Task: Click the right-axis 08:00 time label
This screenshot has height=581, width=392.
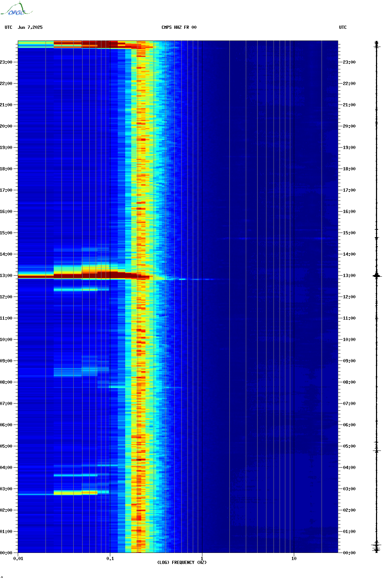Action: point(349,382)
